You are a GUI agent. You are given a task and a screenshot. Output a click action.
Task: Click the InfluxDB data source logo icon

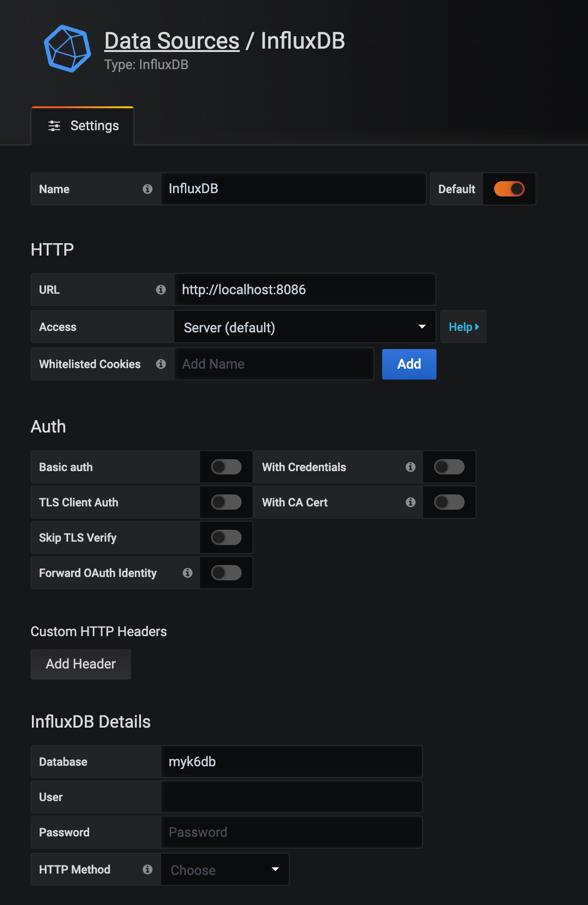tap(68, 49)
